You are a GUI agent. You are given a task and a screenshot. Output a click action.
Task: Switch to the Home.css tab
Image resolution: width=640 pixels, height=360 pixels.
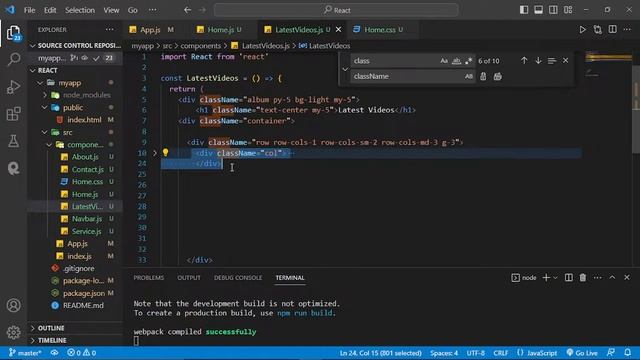tap(380, 30)
